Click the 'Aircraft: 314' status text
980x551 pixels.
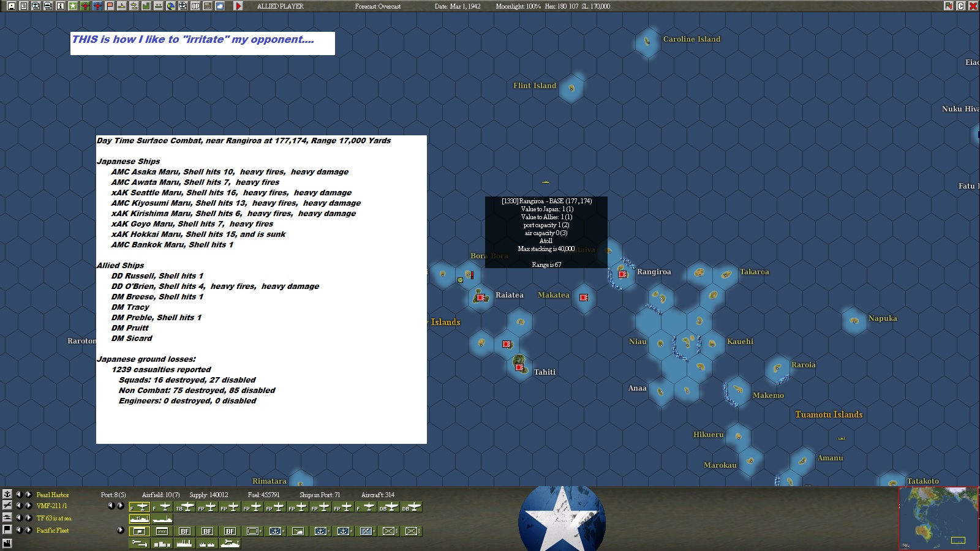[x=378, y=495]
